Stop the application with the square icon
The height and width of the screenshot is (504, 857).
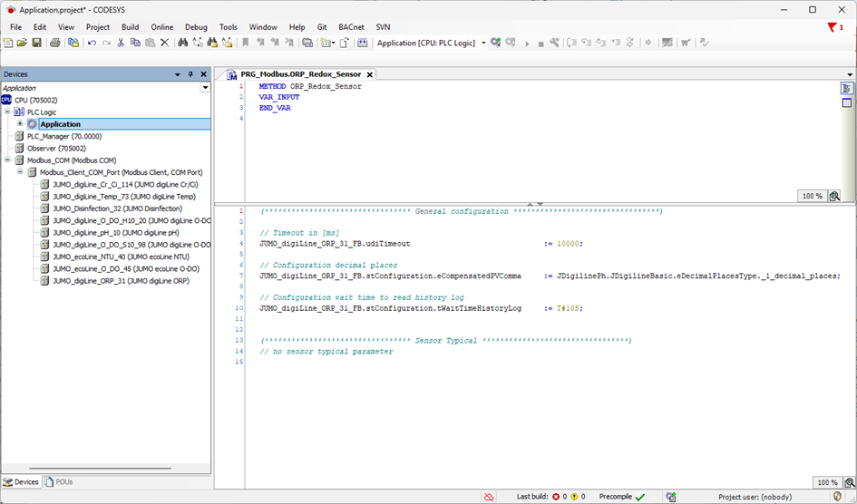540,44
